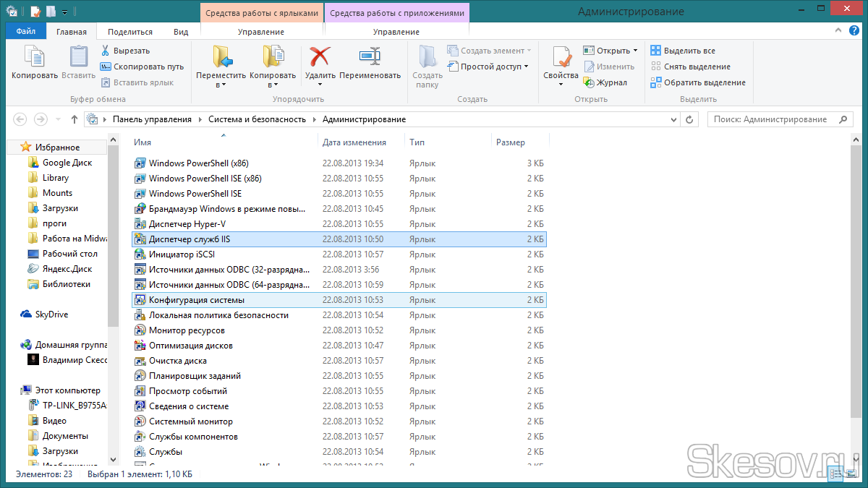
Task: Refresh the folder using address bar icon
Action: [x=689, y=119]
